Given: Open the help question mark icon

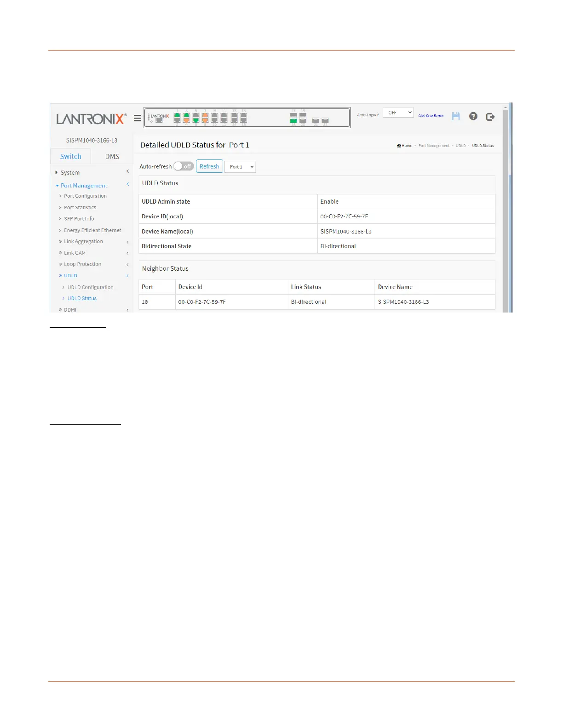Looking at the screenshot, I should (x=473, y=116).
